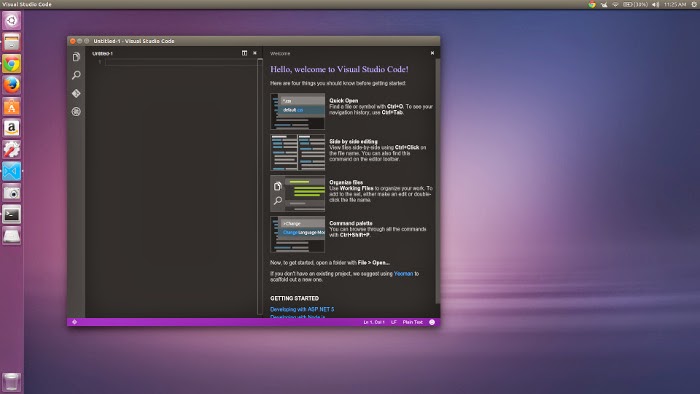Click the 'Hello, welcome to Visual Studio Code!' heading
Screen dimensions: 700x394
coord(339,69)
